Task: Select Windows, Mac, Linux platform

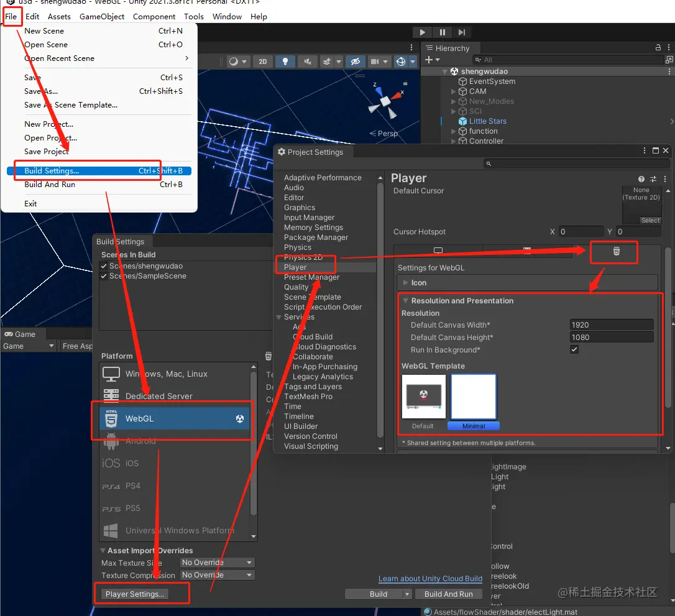Action: pyautogui.click(x=175, y=374)
